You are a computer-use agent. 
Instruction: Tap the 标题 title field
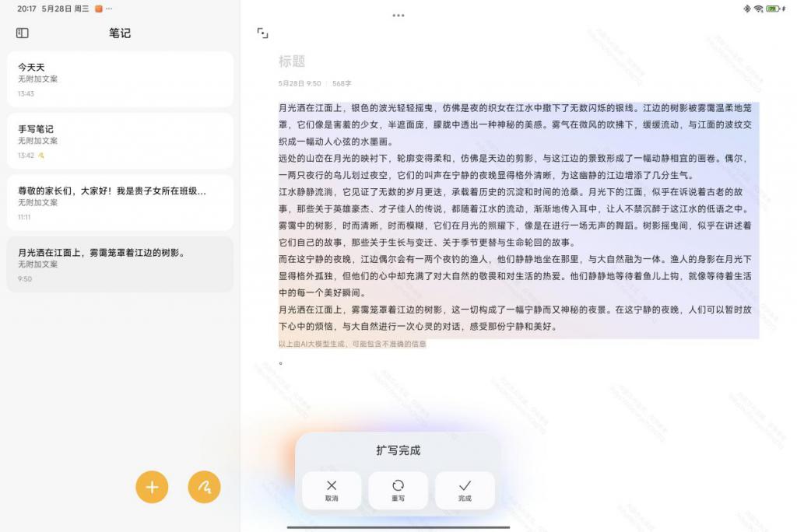[292, 61]
